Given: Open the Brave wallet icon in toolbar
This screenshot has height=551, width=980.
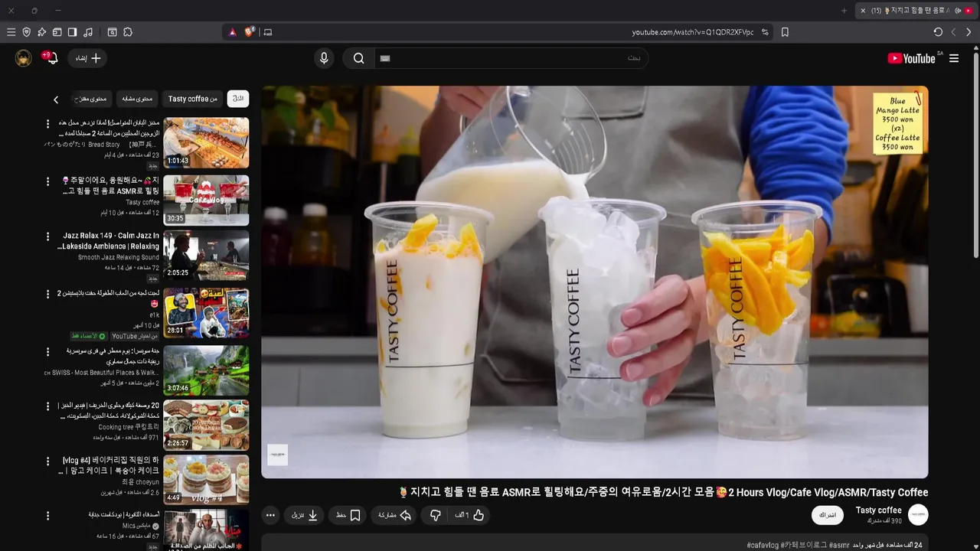Looking at the screenshot, I should tap(57, 32).
